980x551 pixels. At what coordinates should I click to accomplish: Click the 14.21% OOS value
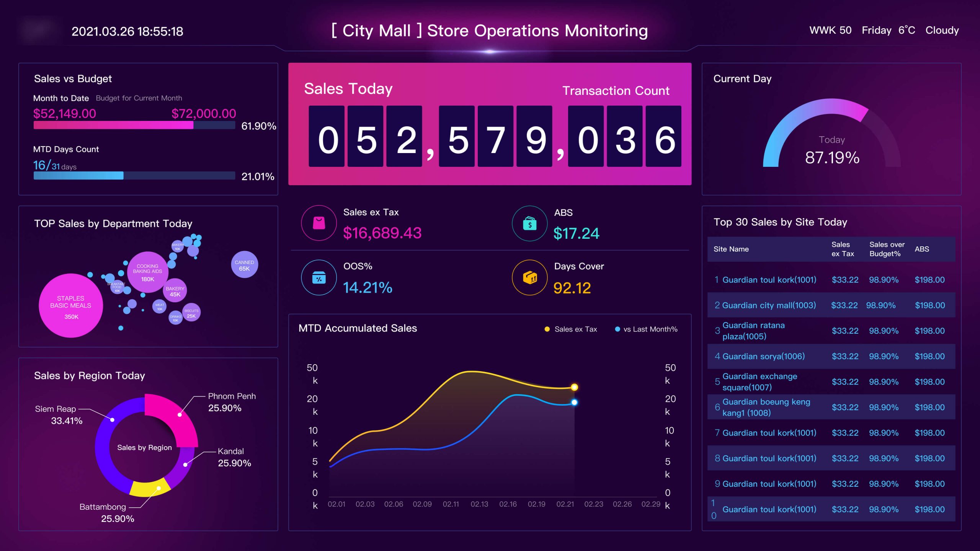(x=367, y=288)
